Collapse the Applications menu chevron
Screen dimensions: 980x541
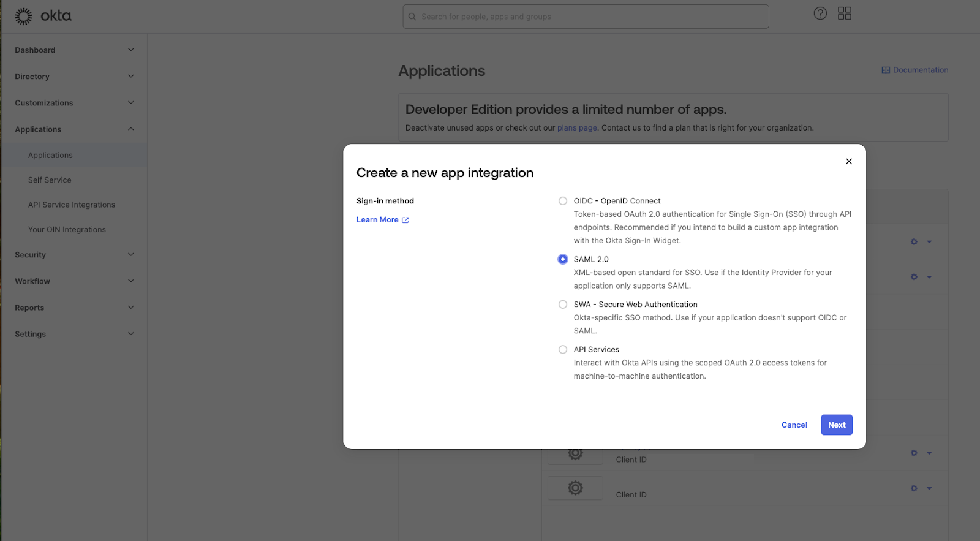point(130,129)
